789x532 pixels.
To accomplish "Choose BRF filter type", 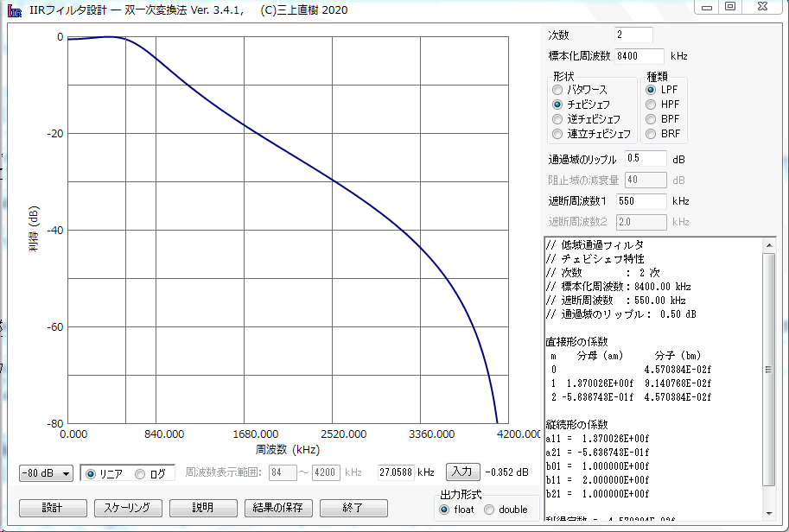I will pos(652,134).
